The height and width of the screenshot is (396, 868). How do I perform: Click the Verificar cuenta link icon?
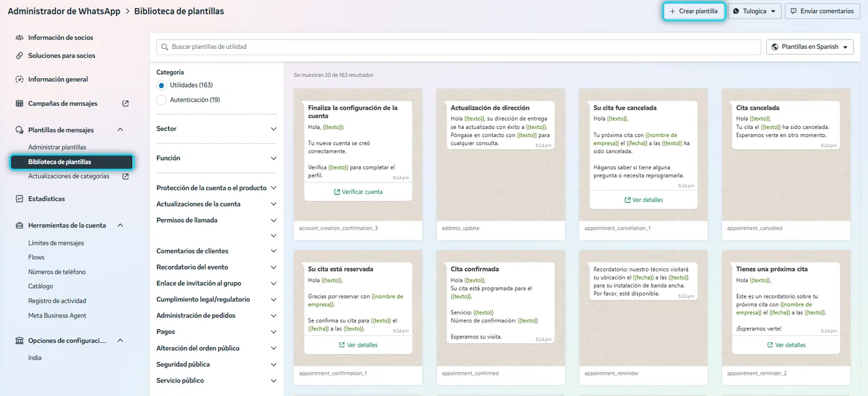(337, 192)
